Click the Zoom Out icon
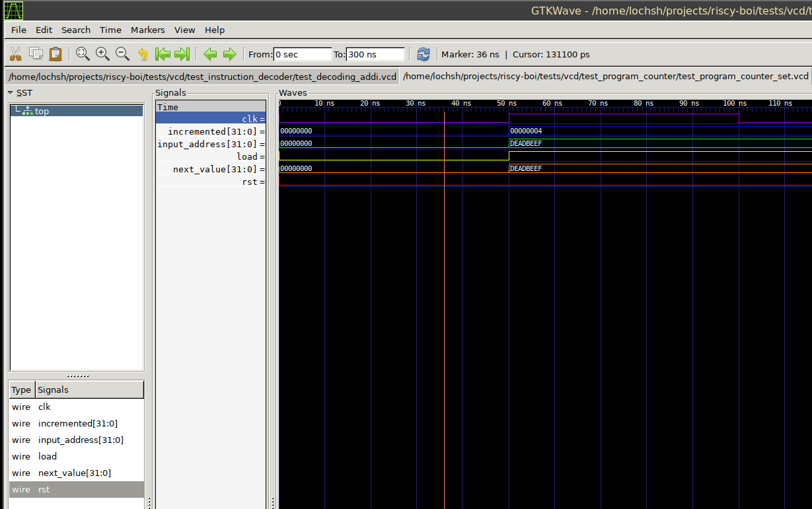This screenshot has width=812, height=509. (x=122, y=54)
